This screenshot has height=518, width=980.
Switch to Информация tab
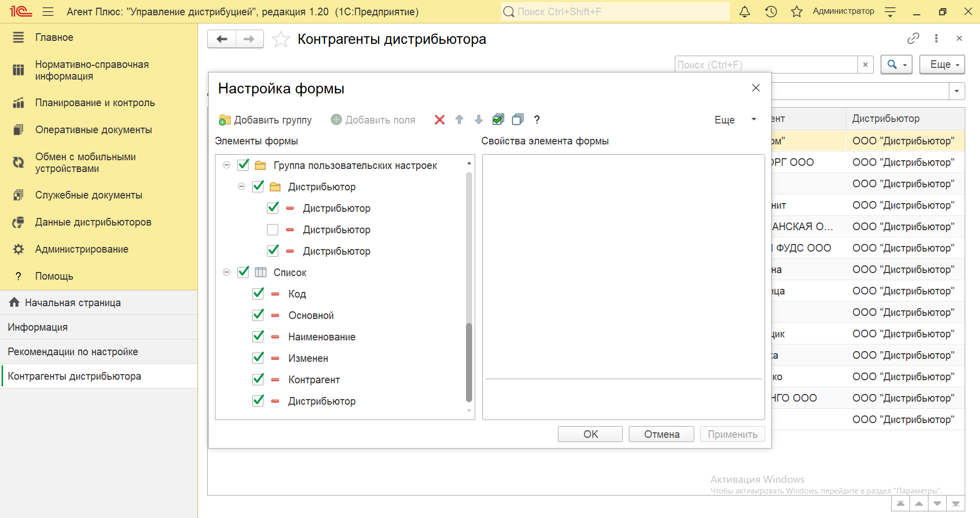99,327
